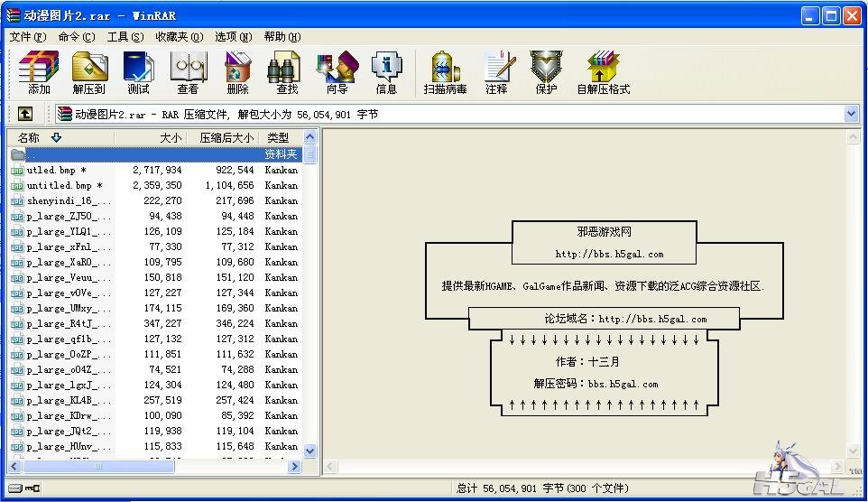Open the 查看 (View) file tool
The image size is (868, 502).
[188, 72]
